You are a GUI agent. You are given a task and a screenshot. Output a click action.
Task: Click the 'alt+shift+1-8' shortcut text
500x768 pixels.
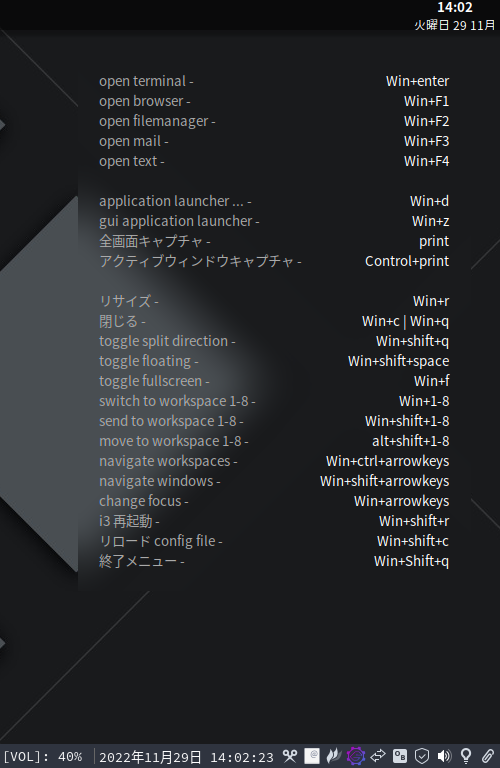click(410, 441)
